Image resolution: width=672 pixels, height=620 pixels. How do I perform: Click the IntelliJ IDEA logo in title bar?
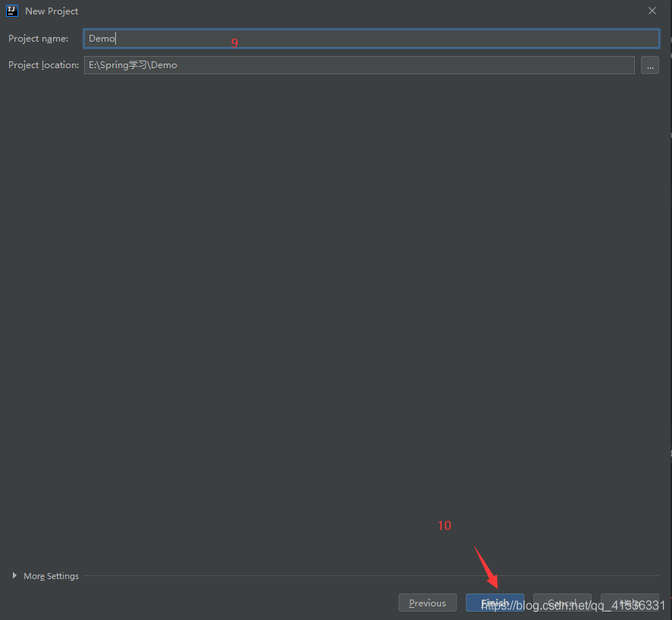12,11
